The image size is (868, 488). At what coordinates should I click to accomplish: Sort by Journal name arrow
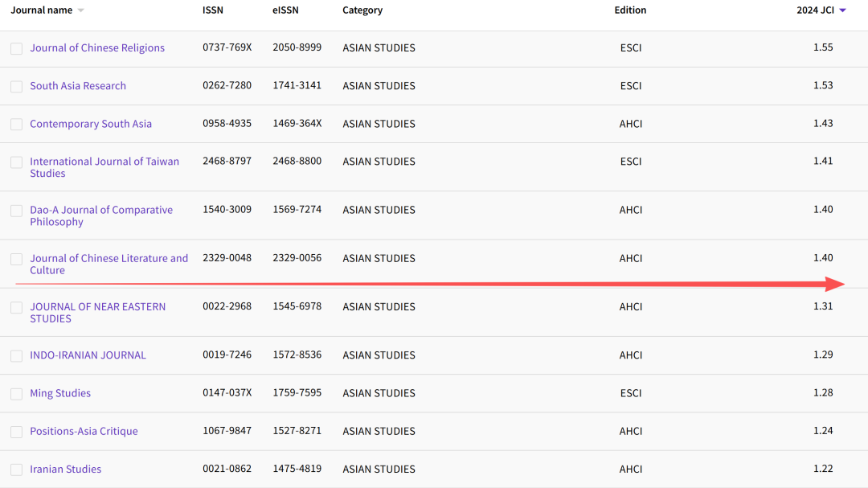[81, 10]
